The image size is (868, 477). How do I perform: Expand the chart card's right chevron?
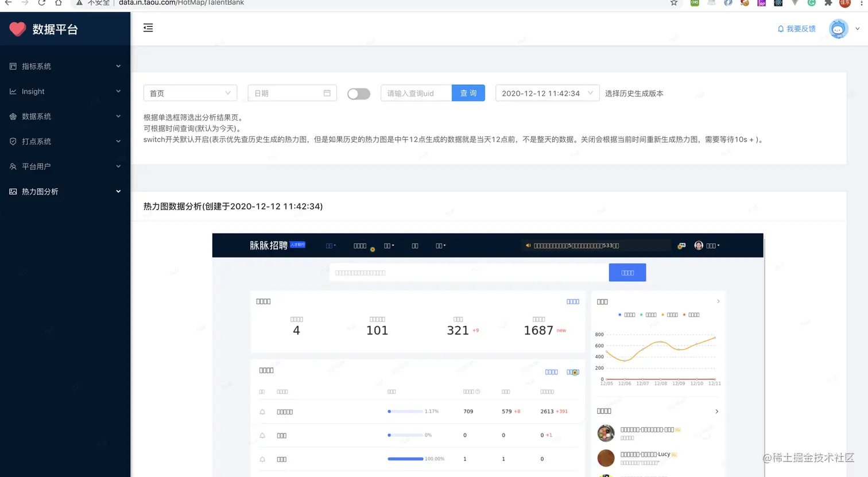coord(718,301)
